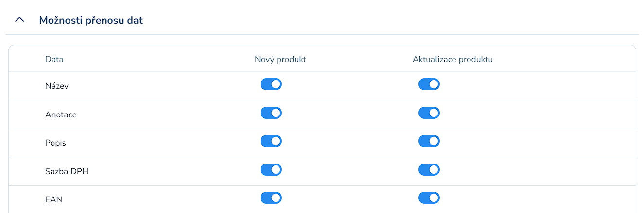Viewport: 644px width, 213px height.
Task: Disable Anotace for Aktualizace produktu
Action: click(x=429, y=113)
